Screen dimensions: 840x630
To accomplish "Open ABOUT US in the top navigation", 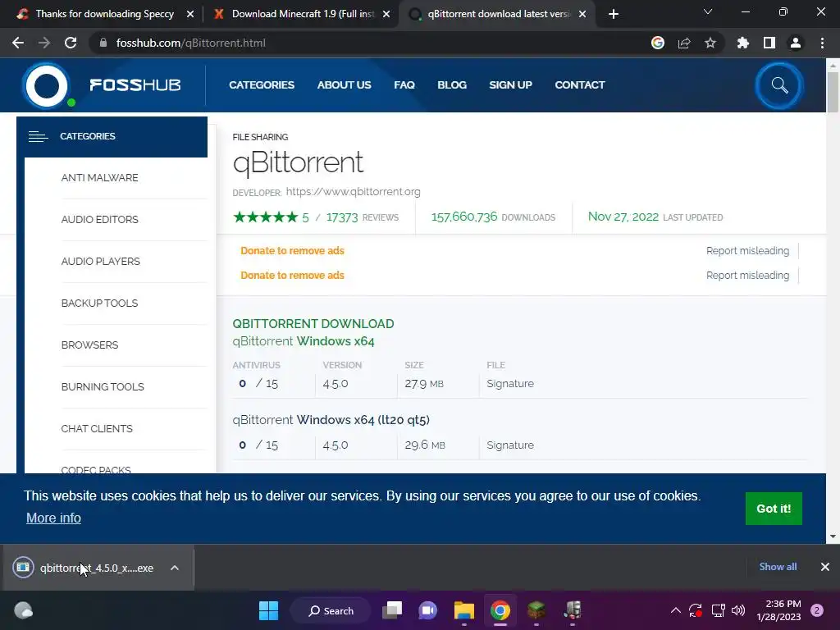I will [344, 85].
